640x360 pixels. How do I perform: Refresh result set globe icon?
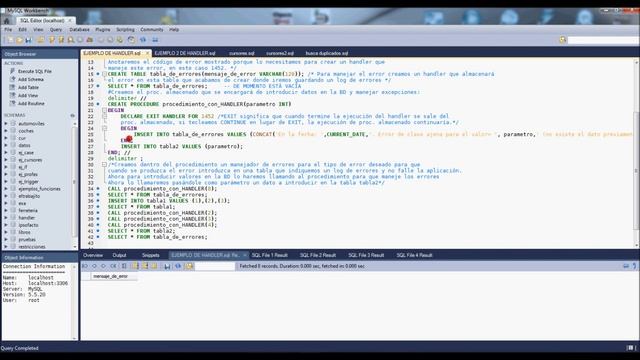(x=178, y=266)
